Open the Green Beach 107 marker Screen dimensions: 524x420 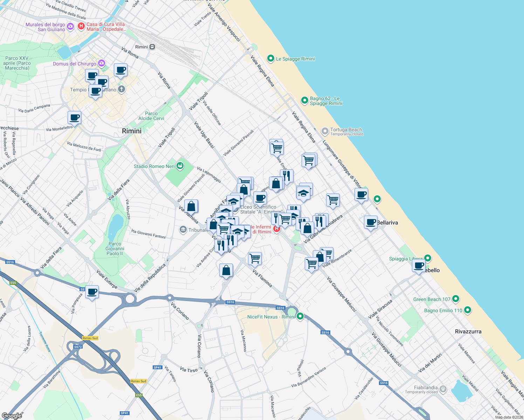(455, 299)
